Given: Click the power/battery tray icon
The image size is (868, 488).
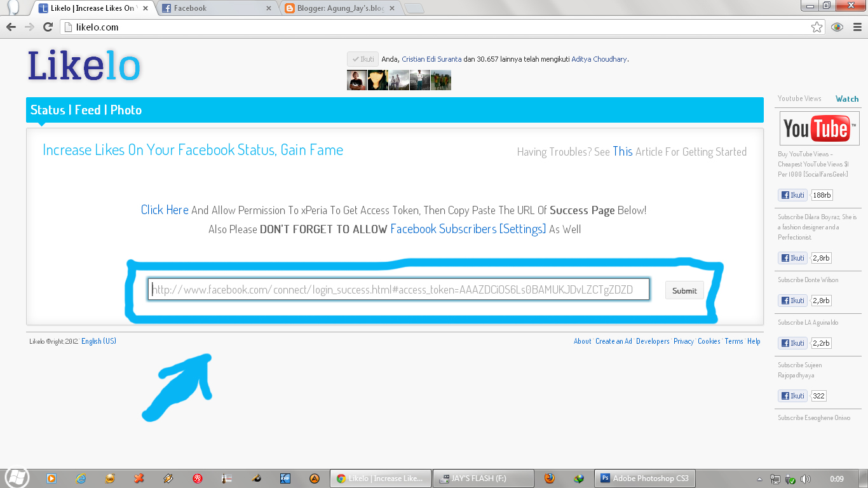Looking at the screenshot, I should click(x=790, y=479).
